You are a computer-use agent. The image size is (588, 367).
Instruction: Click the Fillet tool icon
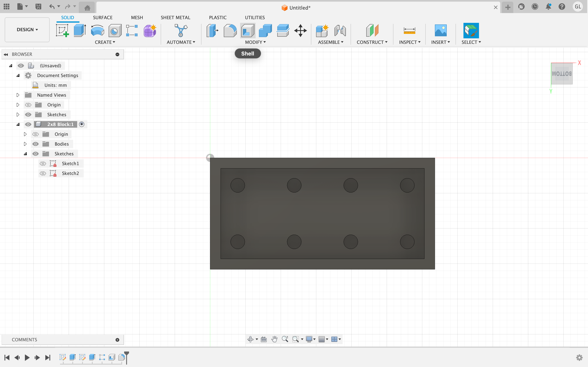[230, 31]
